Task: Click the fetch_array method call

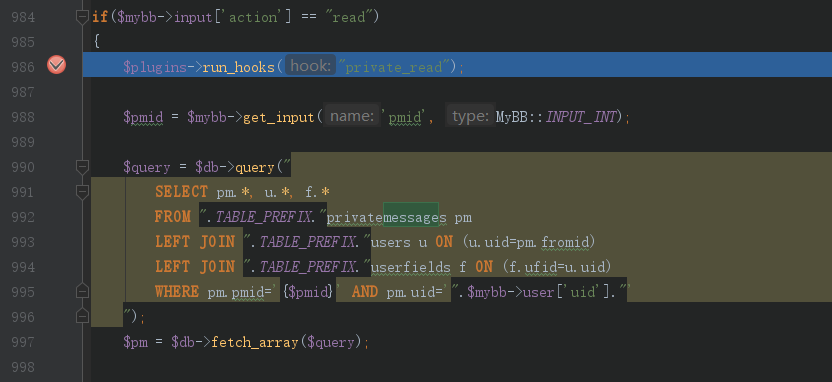Action: 255,343
